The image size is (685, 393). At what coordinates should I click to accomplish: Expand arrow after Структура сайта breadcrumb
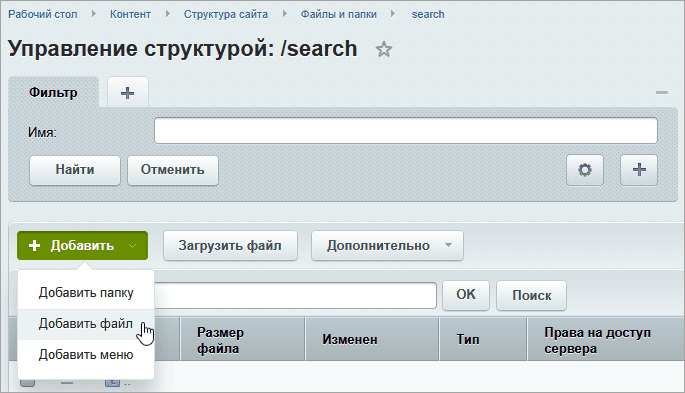(284, 14)
